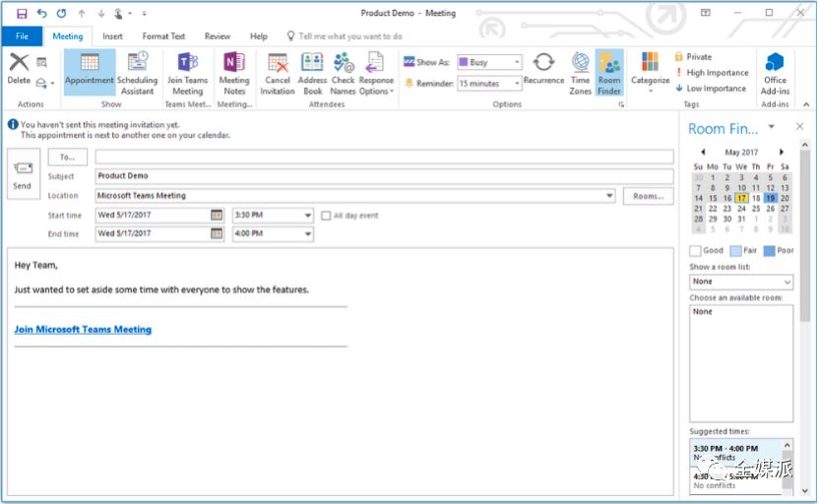The height and width of the screenshot is (504, 819).
Task: Expand the Show As Busy dropdown
Action: [489, 62]
